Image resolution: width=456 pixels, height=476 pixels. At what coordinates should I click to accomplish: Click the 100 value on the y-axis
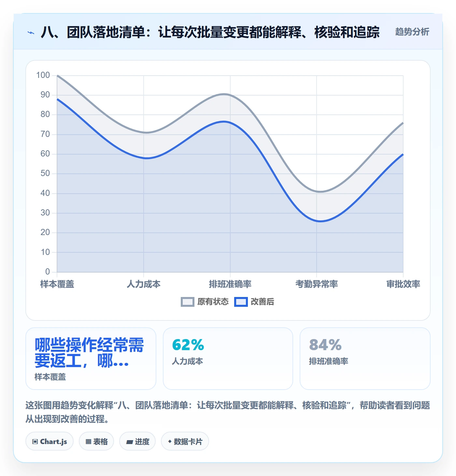(x=43, y=75)
